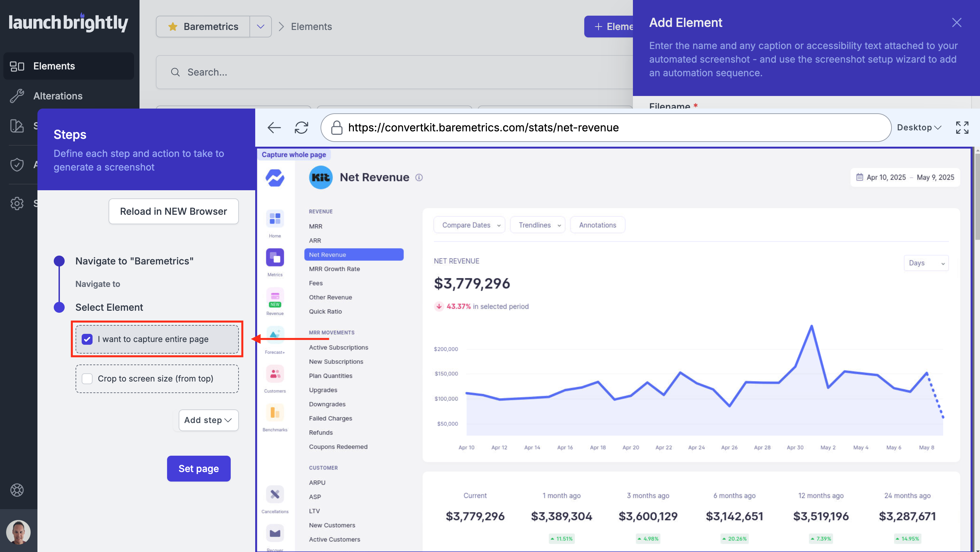Expand Compare Dates dropdown
Image resolution: width=980 pixels, height=552 pixels.
point(469,225)
